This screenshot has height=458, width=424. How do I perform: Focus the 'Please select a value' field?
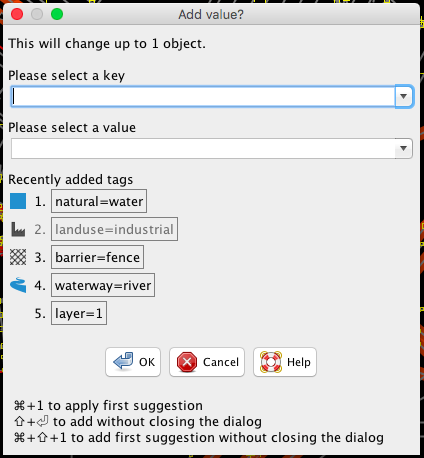click(x=203, y=148)
